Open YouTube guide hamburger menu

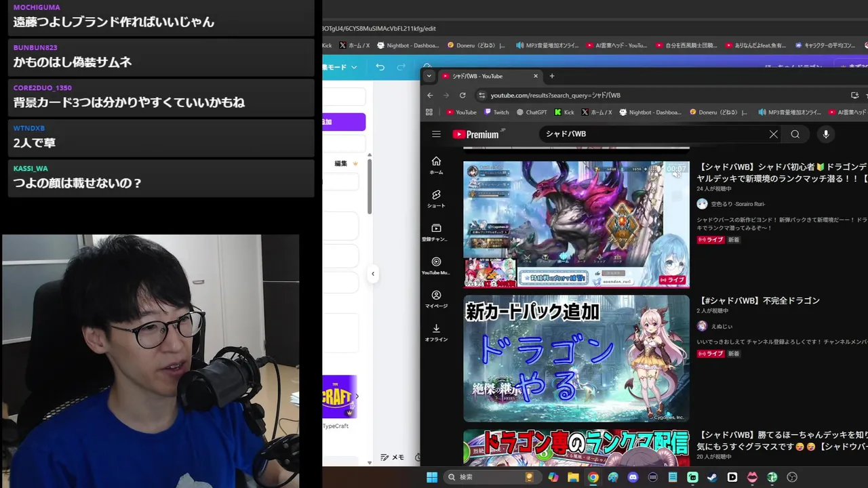(x=436, y=134)
